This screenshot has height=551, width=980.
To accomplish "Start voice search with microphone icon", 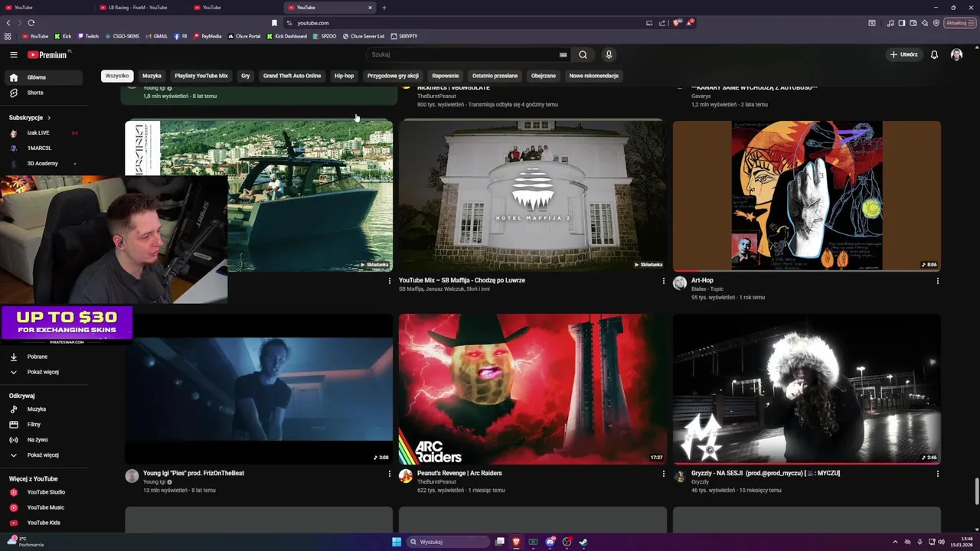I will pyautogui.click(x=609, y=54).
